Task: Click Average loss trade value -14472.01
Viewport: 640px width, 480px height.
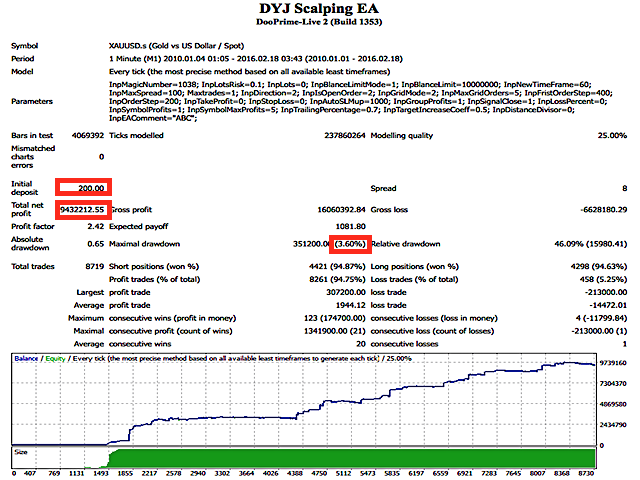Action: click(608, 305)
